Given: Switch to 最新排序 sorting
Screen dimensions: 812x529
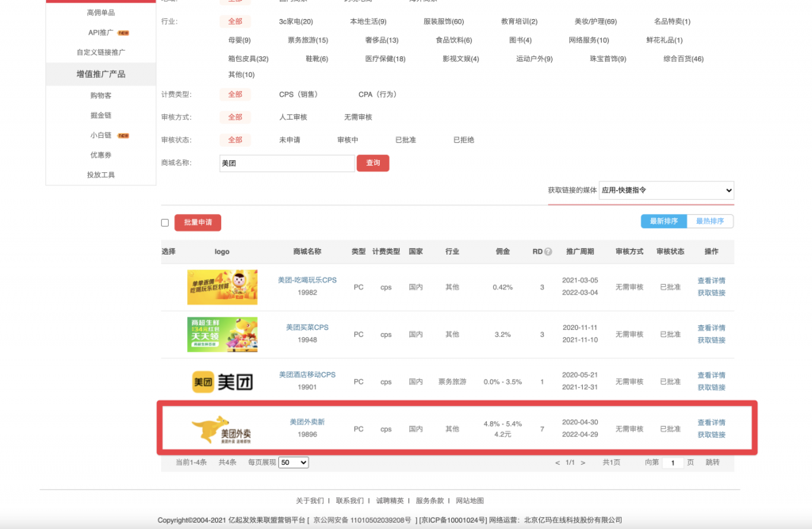Looking at the screenshot, I should coord(664,221).
